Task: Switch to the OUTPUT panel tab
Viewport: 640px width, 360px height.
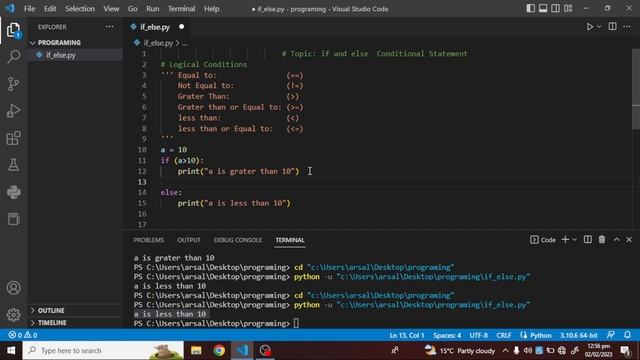Action: click(189, 240)
